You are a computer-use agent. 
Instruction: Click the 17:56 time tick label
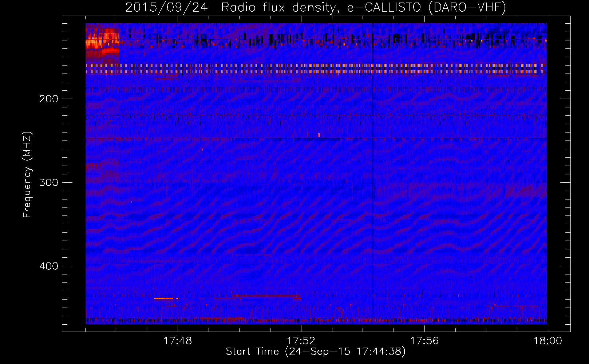coord(424,341)
